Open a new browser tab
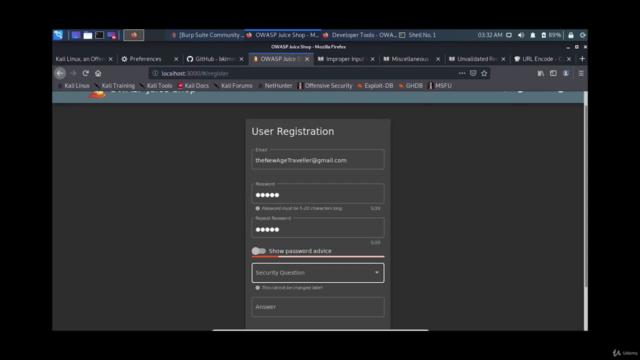 tap(582, 59)
